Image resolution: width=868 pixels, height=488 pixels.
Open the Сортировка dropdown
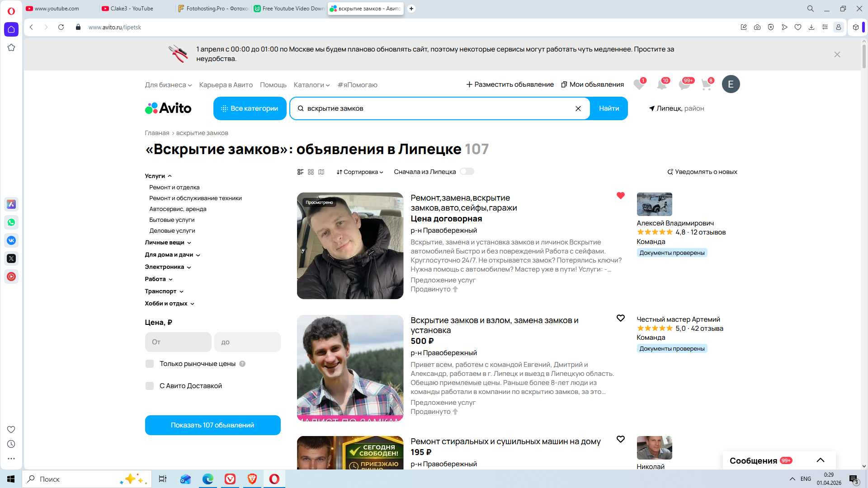click(x=360, y=172)
